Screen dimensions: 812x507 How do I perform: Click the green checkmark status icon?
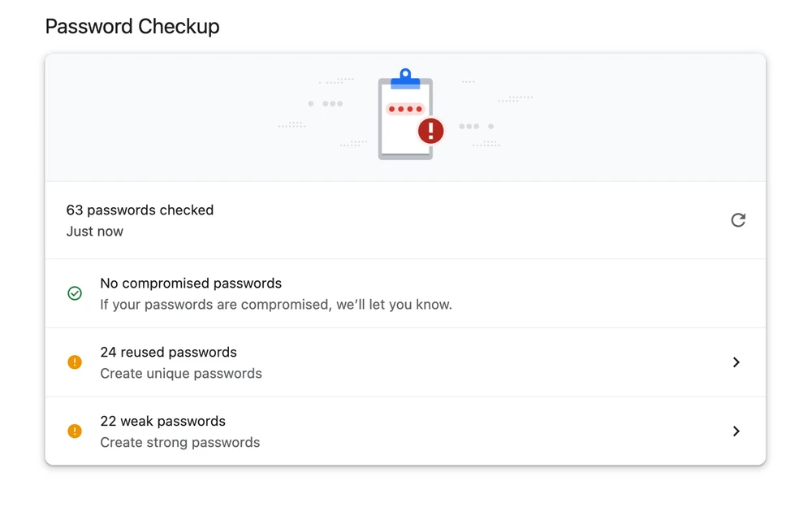click(x=75, y=293)
